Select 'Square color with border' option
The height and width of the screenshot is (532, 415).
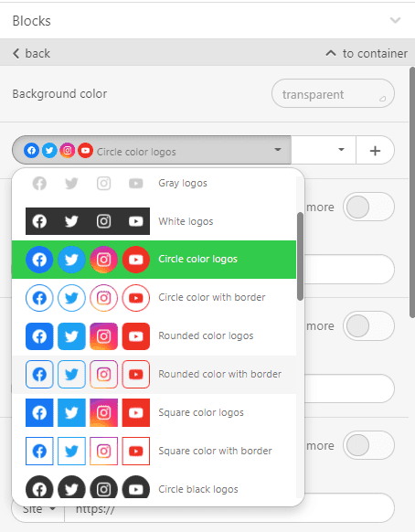coord(154,451)
